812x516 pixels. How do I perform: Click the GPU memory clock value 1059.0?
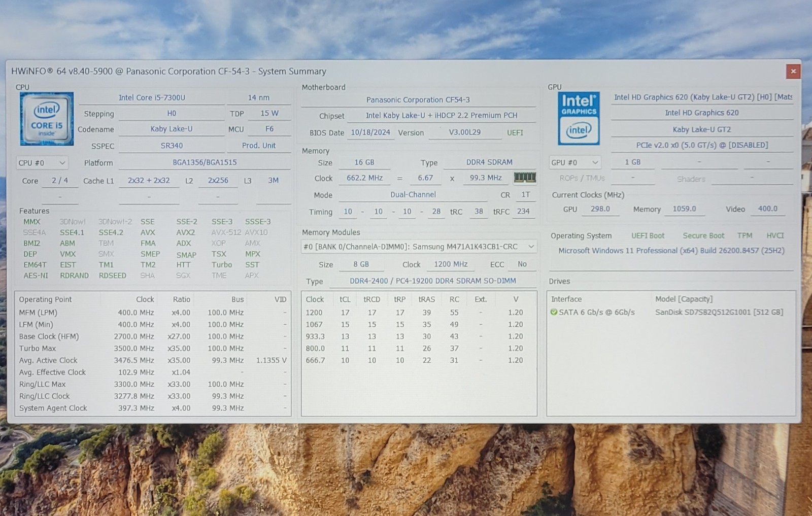click(x=684, y=209)
